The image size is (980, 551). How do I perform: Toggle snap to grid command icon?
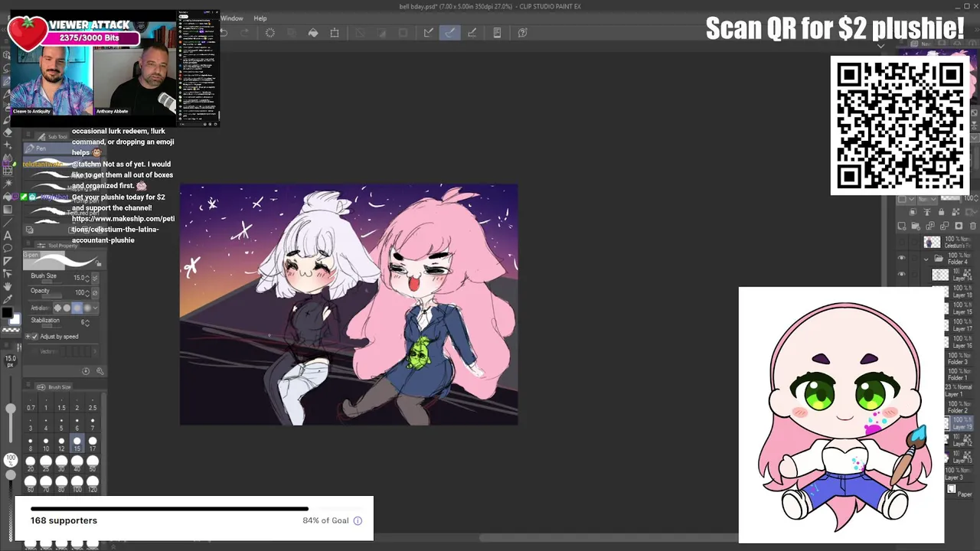point(472,33)
